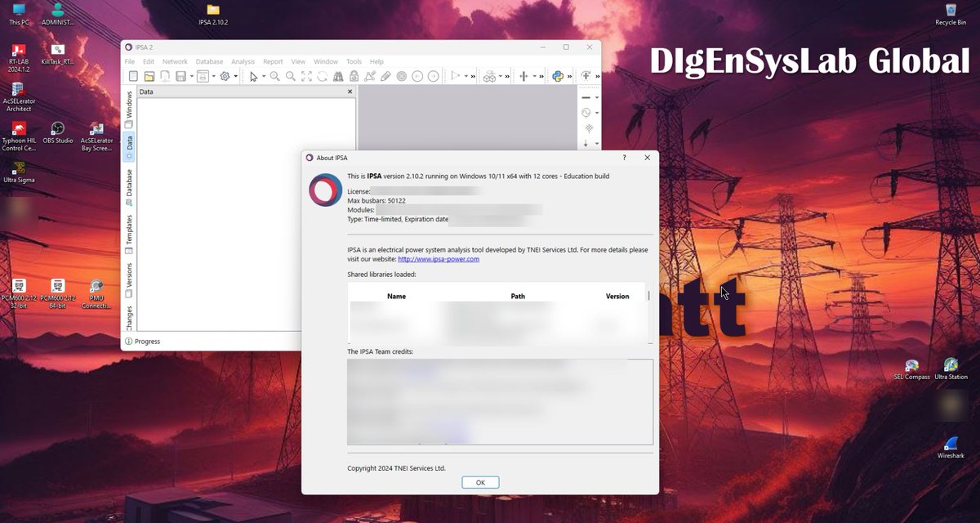Open the pointer tool dropdown arrow
Viewport: 980px width, 523px height.
coord(264,76)
